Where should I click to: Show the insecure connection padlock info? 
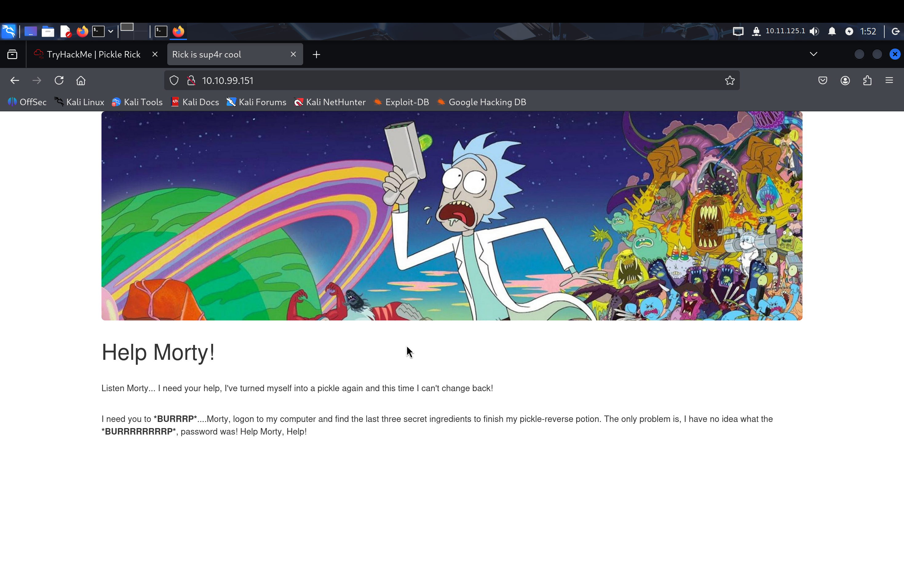pyautogui.click(x=192, y=81)
